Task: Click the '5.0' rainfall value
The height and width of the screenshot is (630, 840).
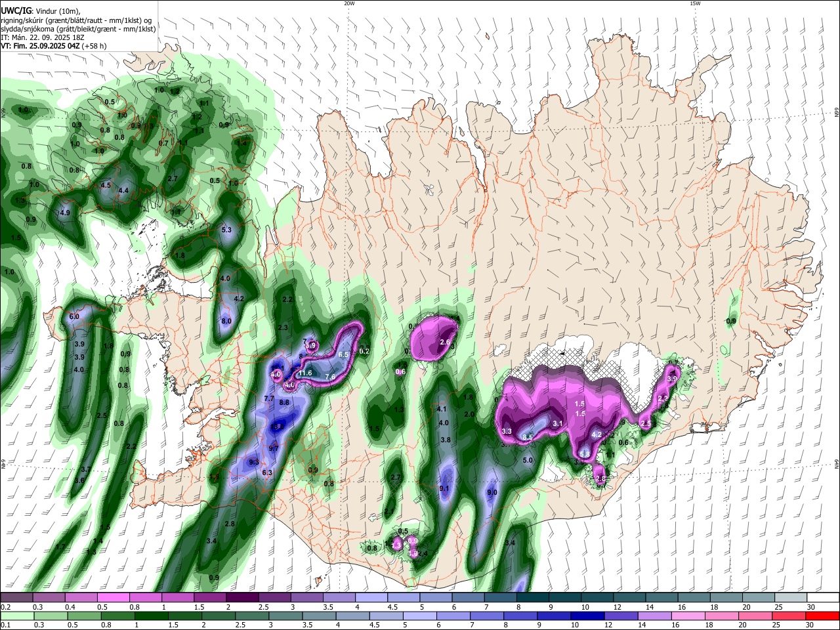Action: (528, 461)
